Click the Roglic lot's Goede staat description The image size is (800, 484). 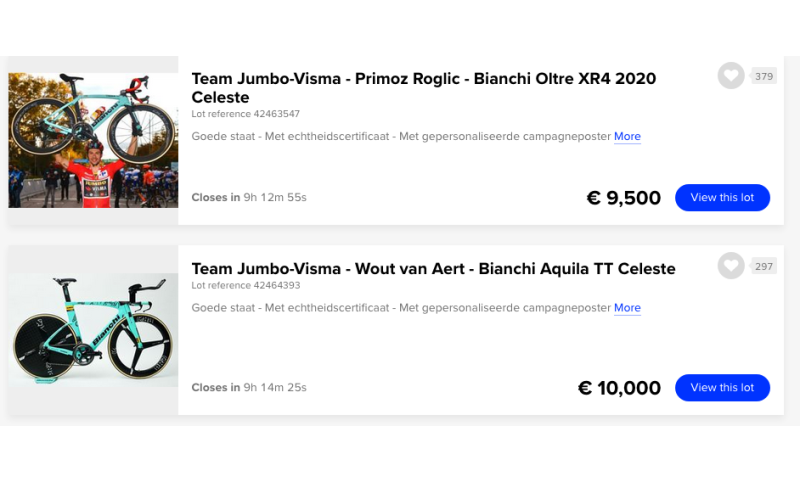tap(401, 137)
